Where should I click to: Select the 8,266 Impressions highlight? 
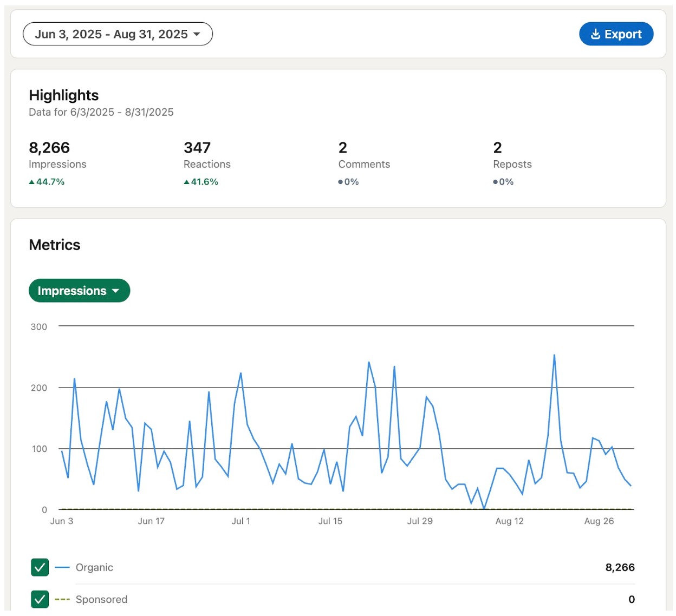[49, 148]
